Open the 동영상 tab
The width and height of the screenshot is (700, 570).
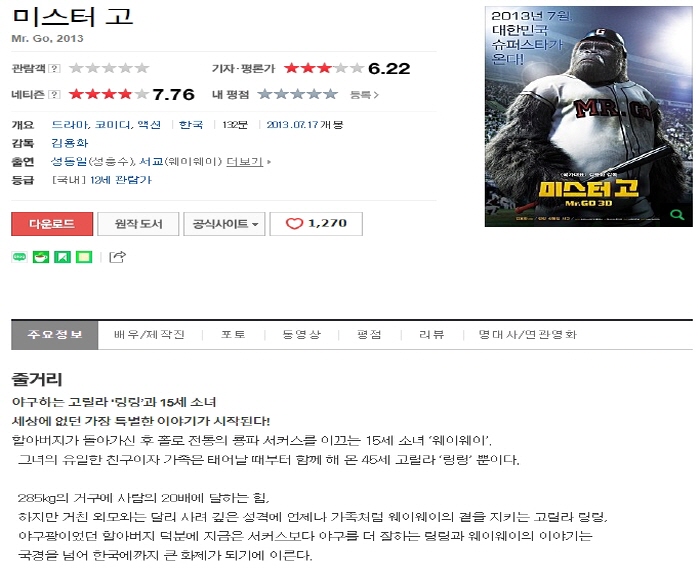click(x=301, y=334)
